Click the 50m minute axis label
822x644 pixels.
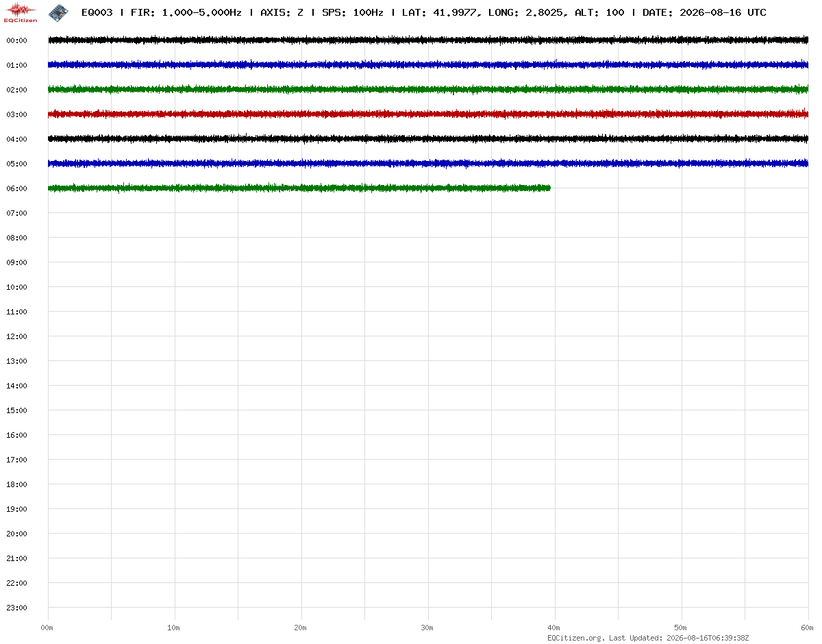(681, 628)
